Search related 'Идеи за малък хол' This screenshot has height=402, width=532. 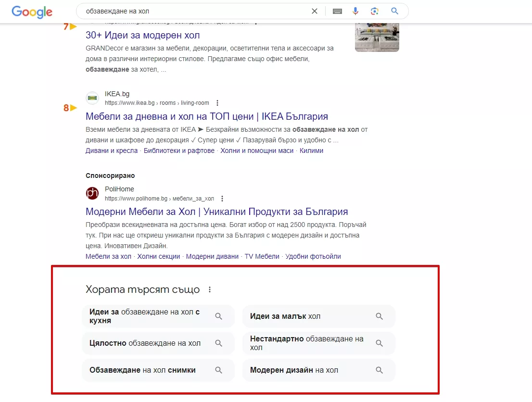coord(318,316)
